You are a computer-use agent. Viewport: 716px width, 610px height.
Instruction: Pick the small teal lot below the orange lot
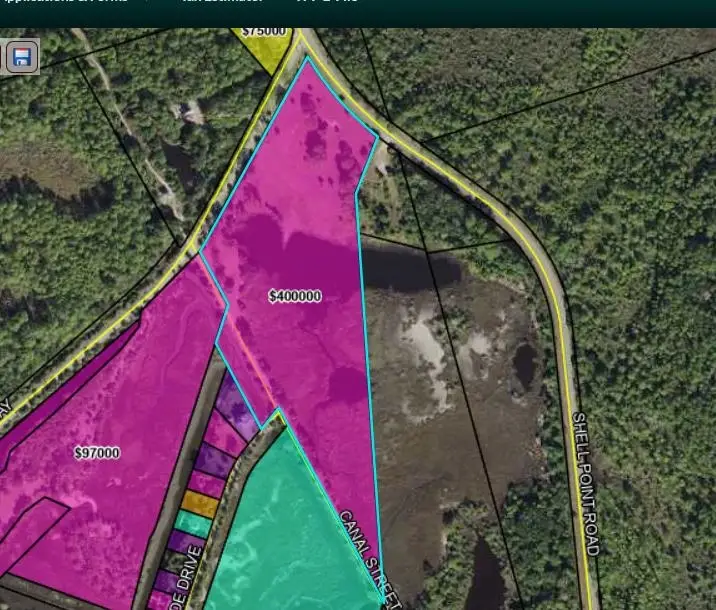click(x=193, y=524)
